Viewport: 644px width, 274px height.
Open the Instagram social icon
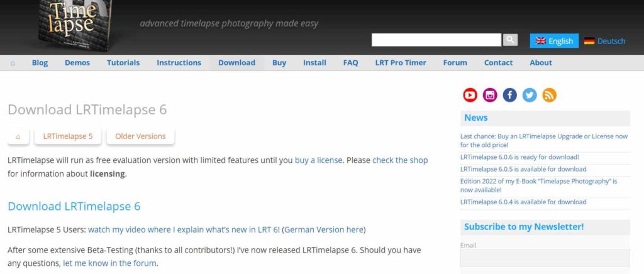[x=490, y=95]
